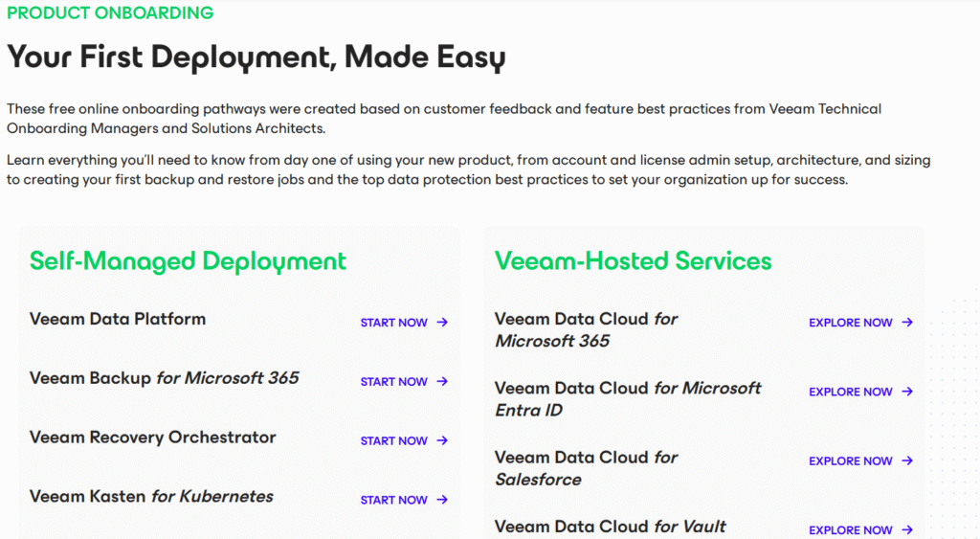Screen dimensions: 980x539
Task: Click EXPLORE NOW text for Data Cloud for Entra ID
Action: 850,392
